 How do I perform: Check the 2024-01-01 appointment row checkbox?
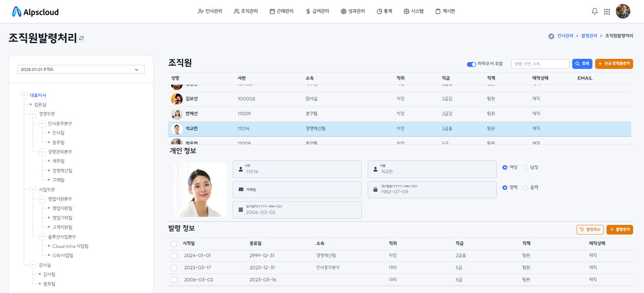point(174,256)
